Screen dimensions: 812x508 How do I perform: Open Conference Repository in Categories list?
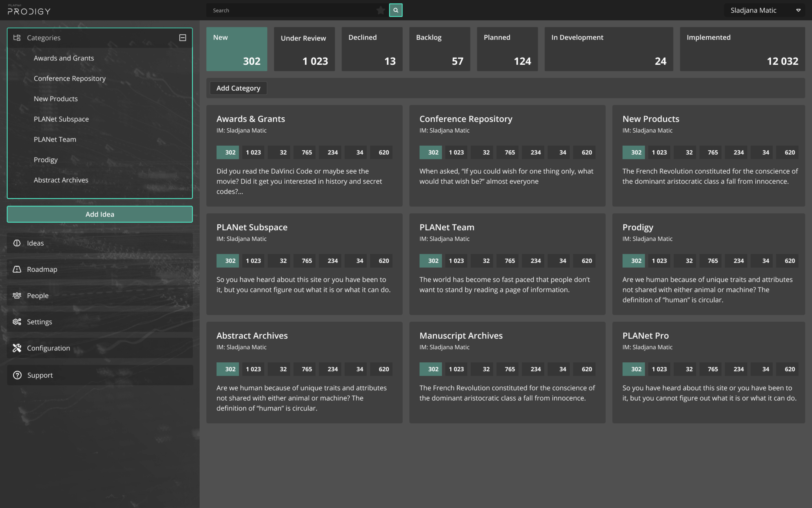click(70, 78)
